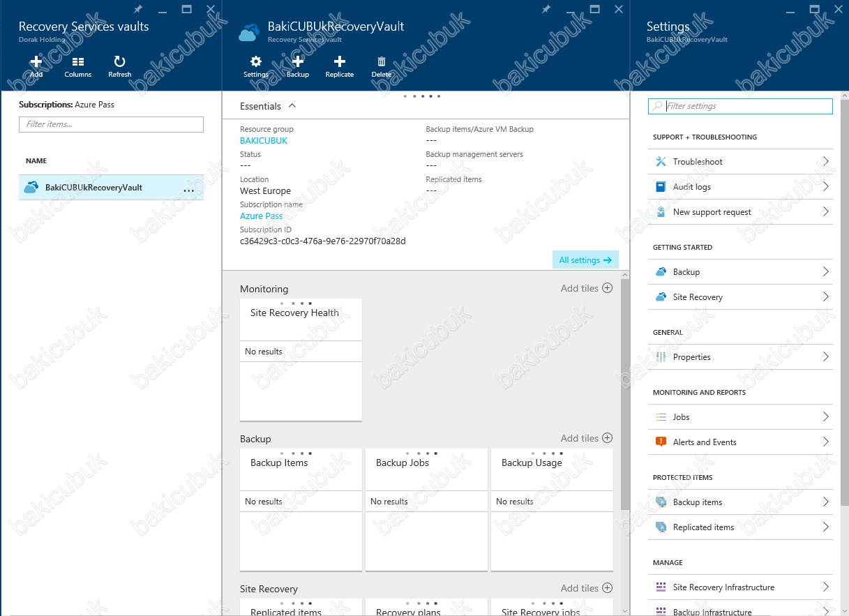Image resolution: width=849 pixels, height=616 pixels.
Task: Click the Troubleshoot wrench icon
Action: coord(661,162)
